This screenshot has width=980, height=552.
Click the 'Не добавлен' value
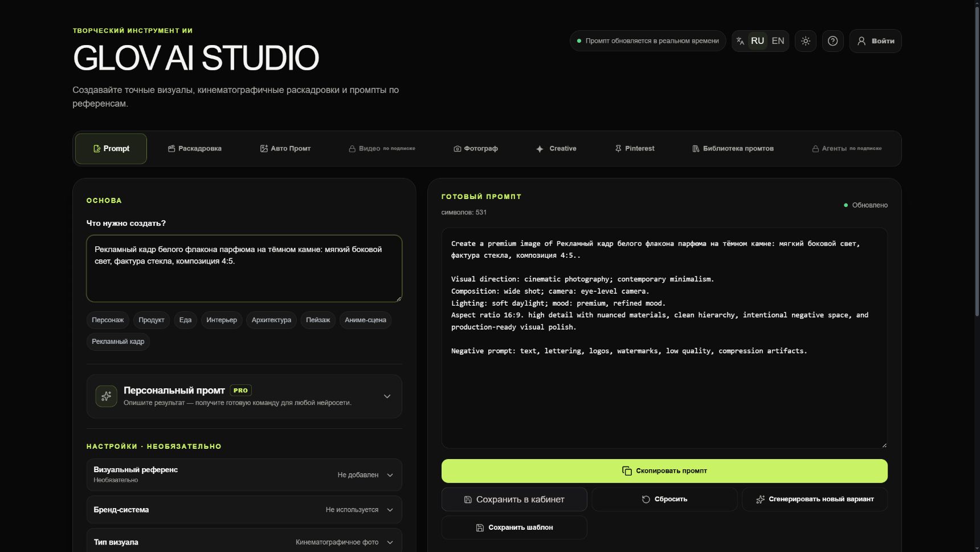(358, 475)
